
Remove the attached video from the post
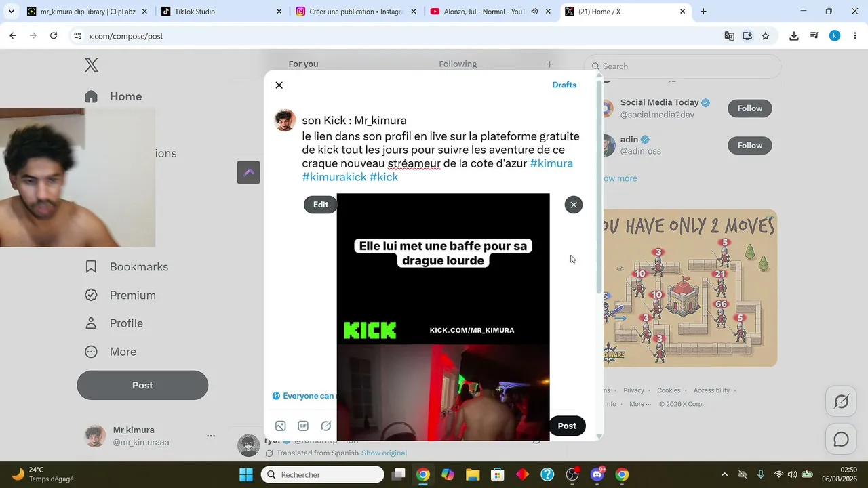[x=574, y=205]
